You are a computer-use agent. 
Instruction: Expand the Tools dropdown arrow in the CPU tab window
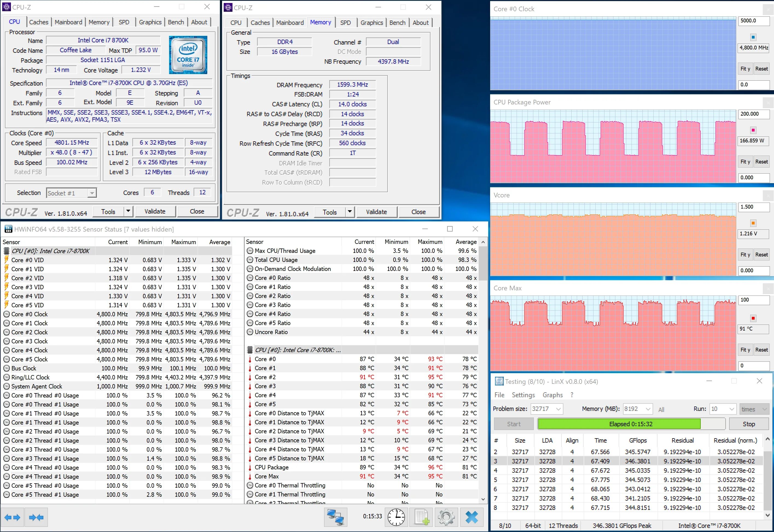click(128, 211)
